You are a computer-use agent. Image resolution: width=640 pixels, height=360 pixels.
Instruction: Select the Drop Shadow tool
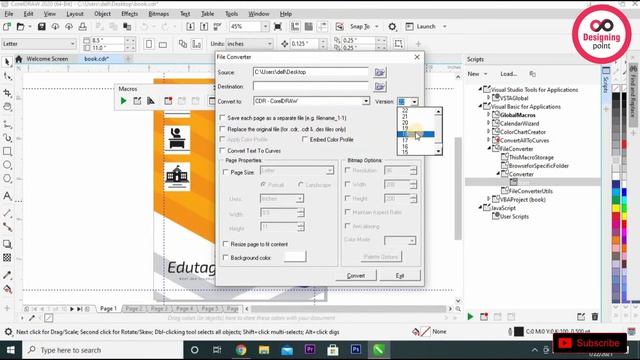pos(7,244)
